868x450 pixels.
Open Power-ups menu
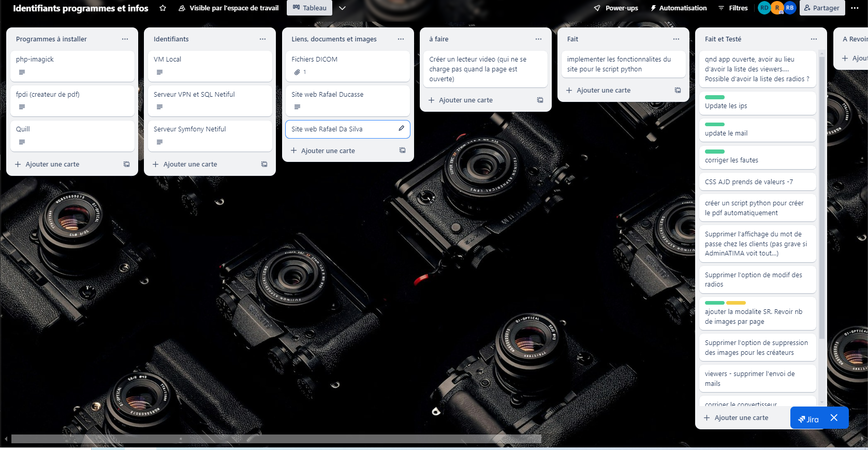pos(616,8)
